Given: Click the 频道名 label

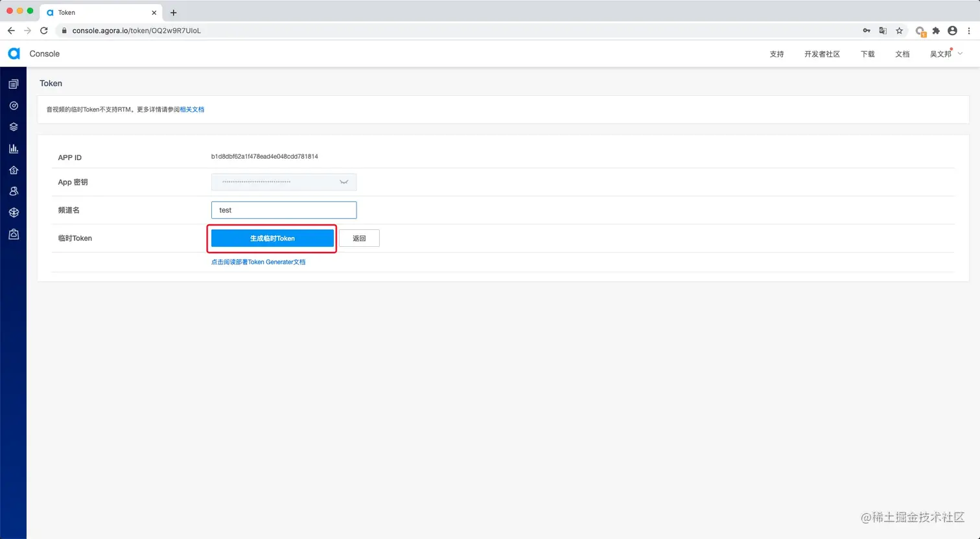Looking at the screenshot, I should pos(69,211).
